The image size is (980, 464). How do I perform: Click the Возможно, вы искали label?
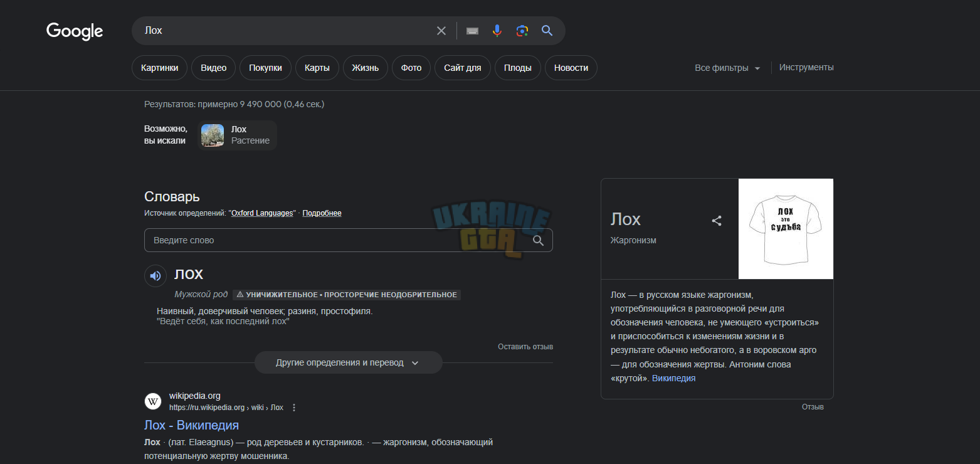point(166,135)
